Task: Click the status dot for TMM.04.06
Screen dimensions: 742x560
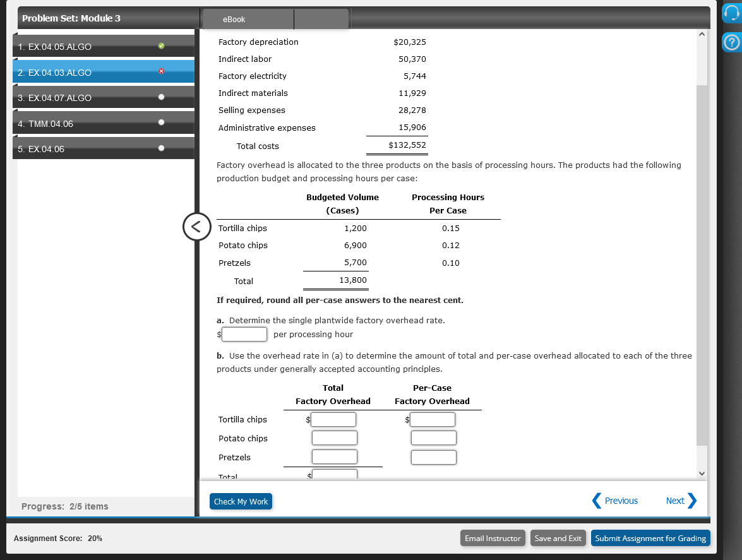Action: 162,122
